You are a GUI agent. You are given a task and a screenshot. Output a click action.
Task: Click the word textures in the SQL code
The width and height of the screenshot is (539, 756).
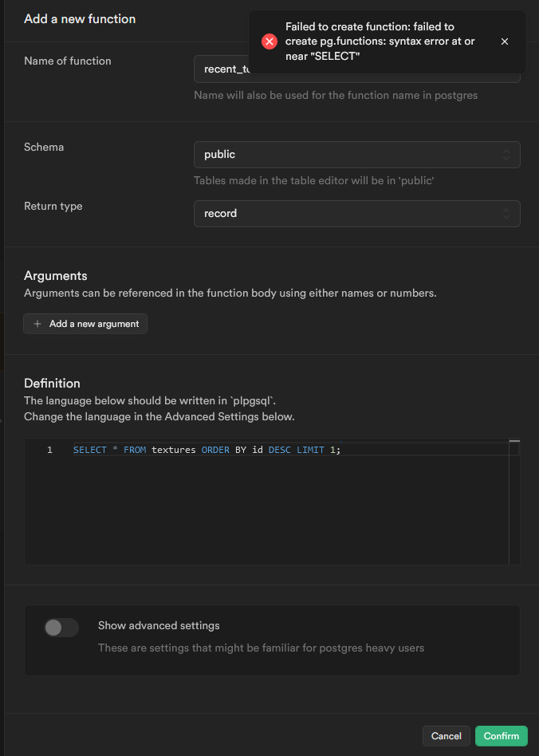tap(173, 450)
